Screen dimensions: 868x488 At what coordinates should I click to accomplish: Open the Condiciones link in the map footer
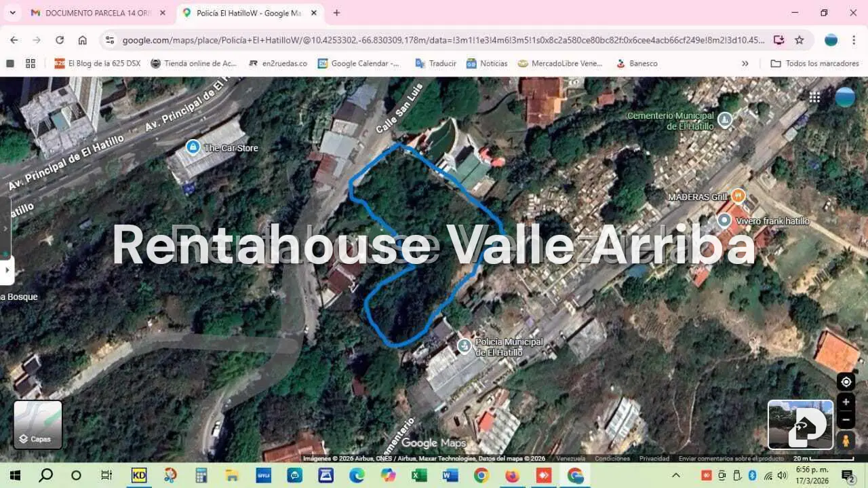coord(612,459)
